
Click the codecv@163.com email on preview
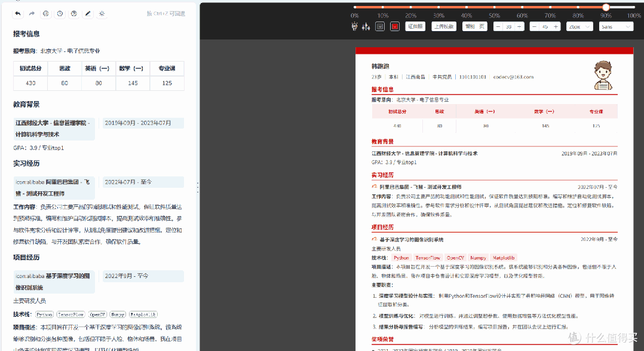point(513,77)
